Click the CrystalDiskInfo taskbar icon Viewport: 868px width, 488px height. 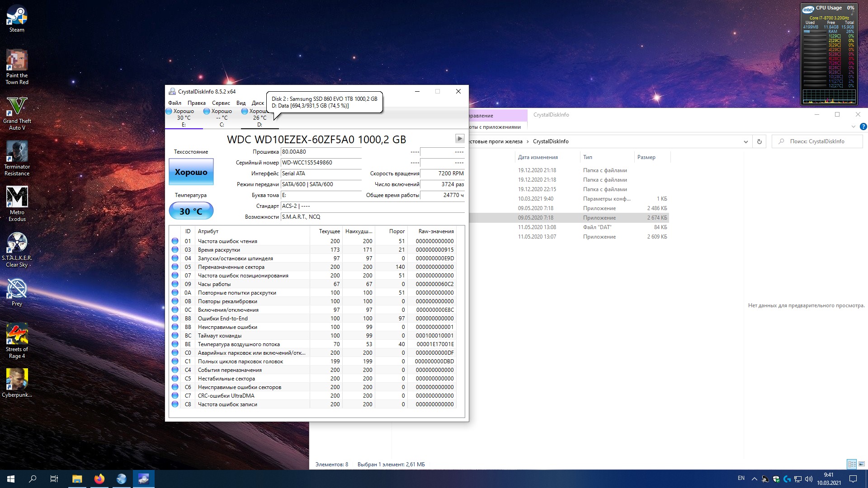144,479
